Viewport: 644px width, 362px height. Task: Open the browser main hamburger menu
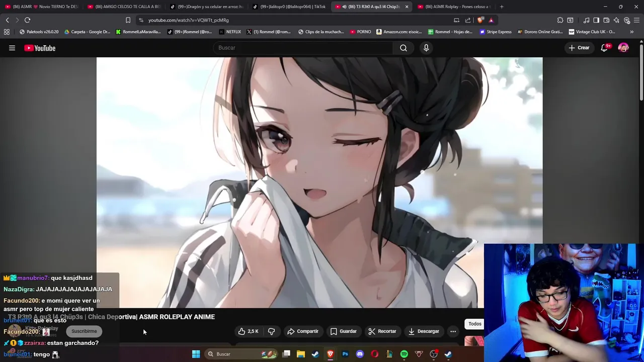[637, 20]
